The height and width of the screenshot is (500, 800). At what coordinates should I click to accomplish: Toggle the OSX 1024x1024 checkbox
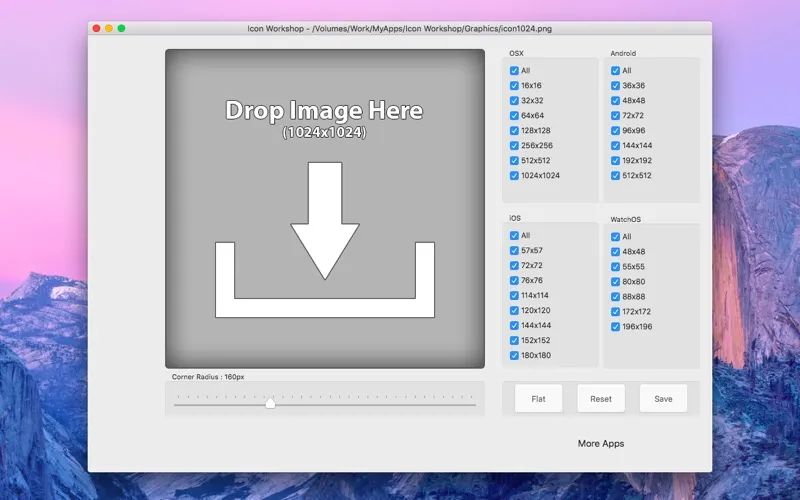[514, 176]
